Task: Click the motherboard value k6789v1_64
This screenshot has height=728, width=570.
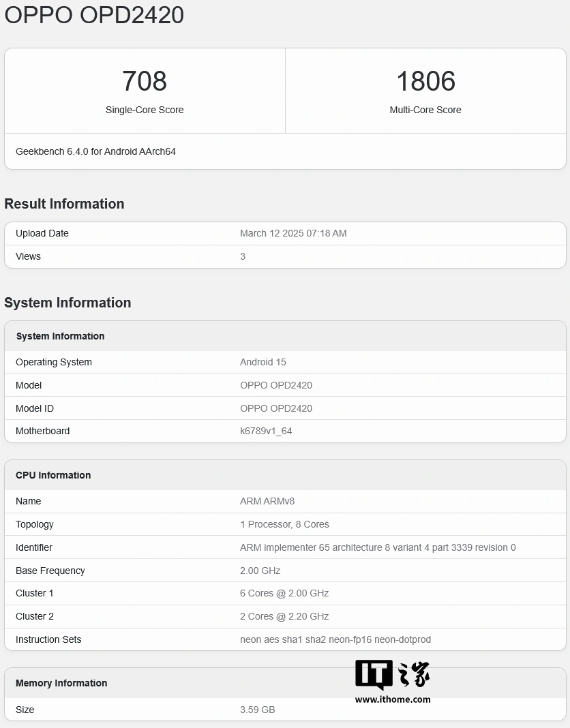Action: (x=266, y=431)
